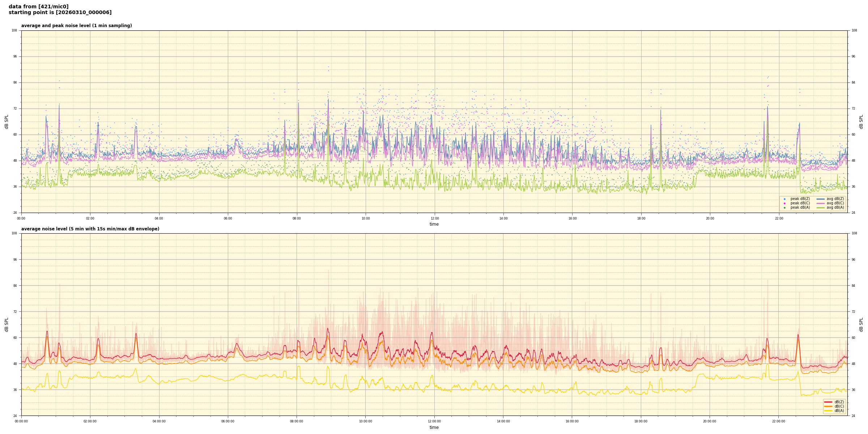868x434 pixels.
Task: Click the 22:00:00 tick label on lower chart
Action: (x=779, y=421)
